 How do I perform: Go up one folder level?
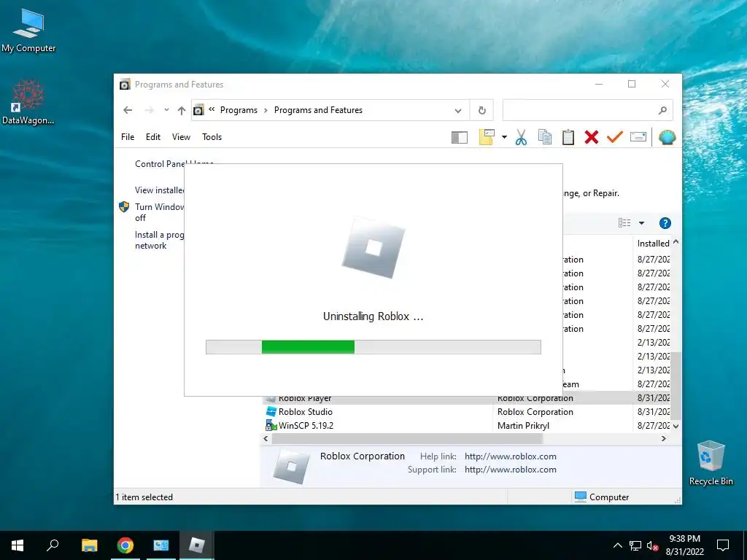tap(182, 110)
